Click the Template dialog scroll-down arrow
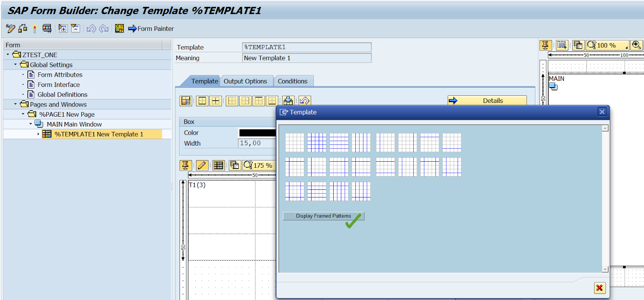The image size is (644, 300). [605, 269]
